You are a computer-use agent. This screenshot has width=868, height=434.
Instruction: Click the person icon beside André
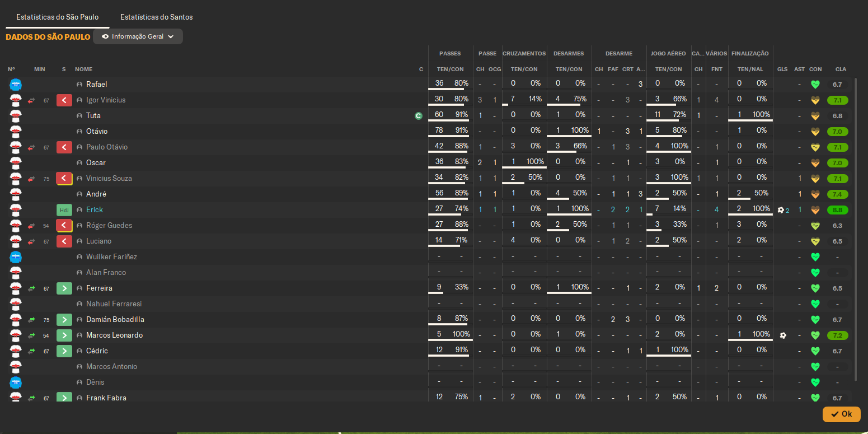click(x=79, y=194)
